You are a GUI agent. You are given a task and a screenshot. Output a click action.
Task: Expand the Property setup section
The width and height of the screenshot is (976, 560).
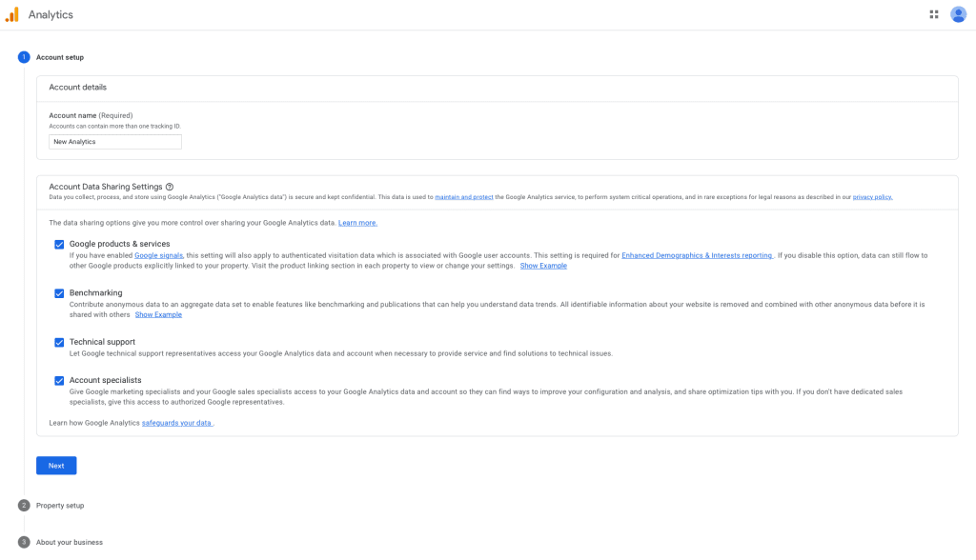coord(60,505)
